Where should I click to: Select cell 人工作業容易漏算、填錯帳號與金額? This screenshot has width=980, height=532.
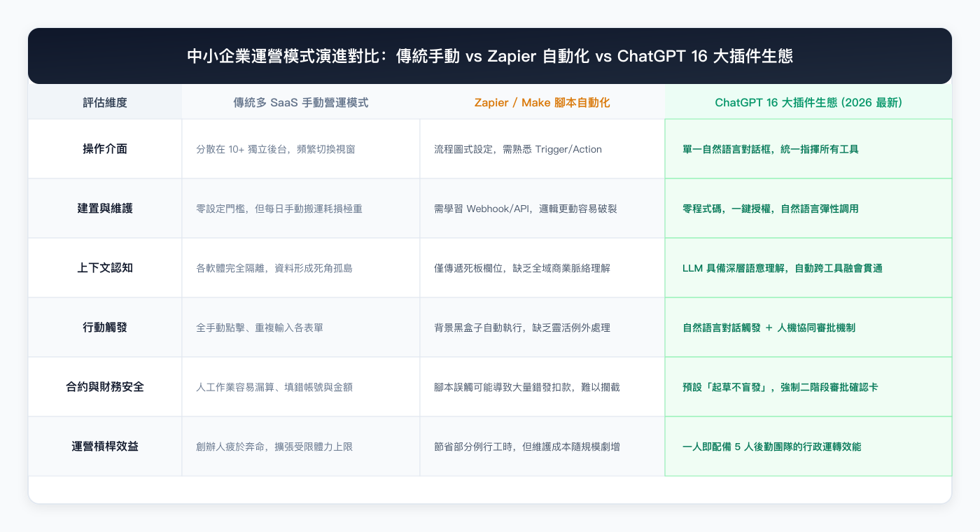[x=301, y=387]
